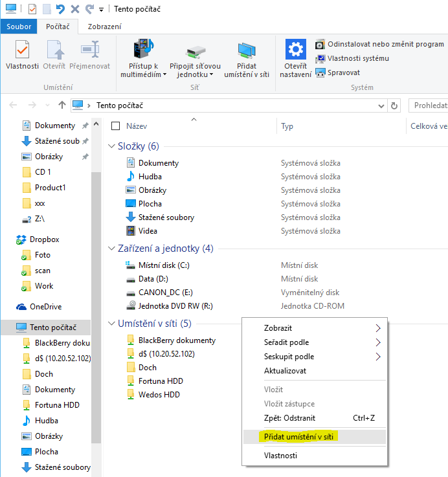Viewport: 448px width, 477px height.
Task: Click the Undo icon in title bar
Action: coord(60,9)
